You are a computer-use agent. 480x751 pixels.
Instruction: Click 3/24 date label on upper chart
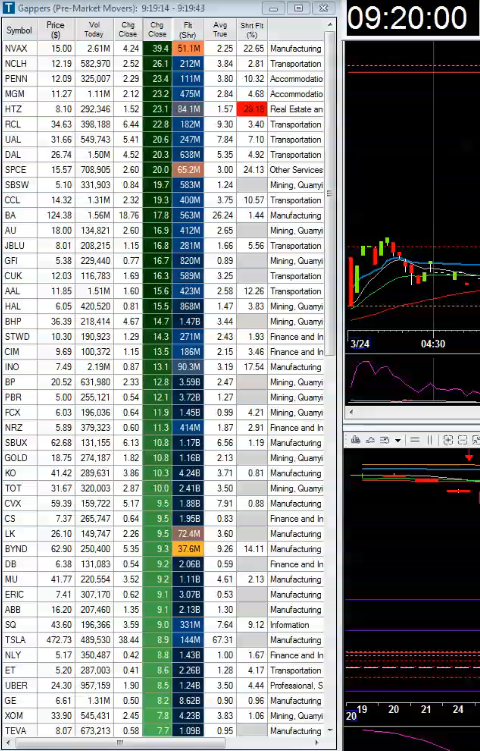[360, 343]
